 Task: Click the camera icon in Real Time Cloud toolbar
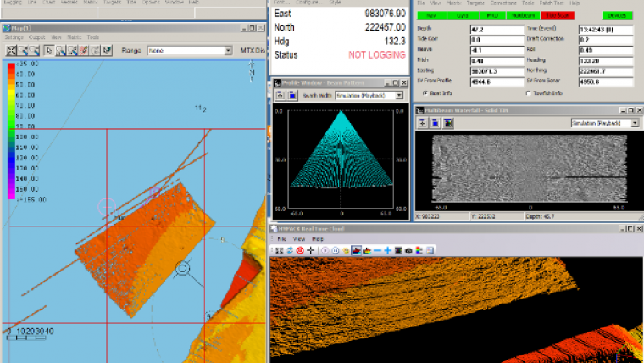(x=408, y=251)
